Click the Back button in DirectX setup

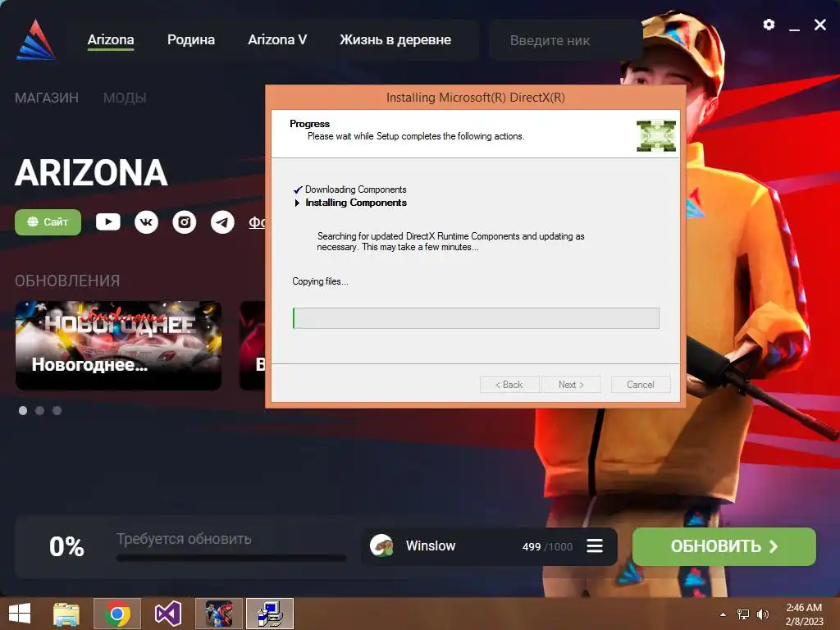[x=509, y=385]
